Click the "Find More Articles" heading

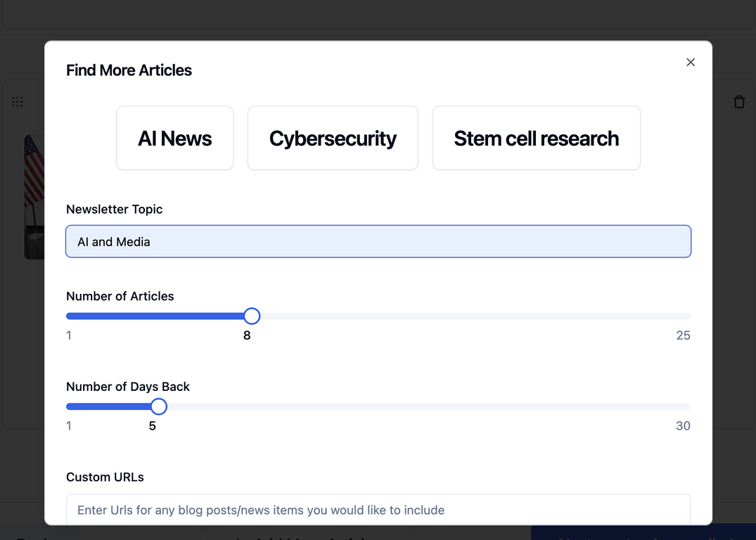point(129,70)
